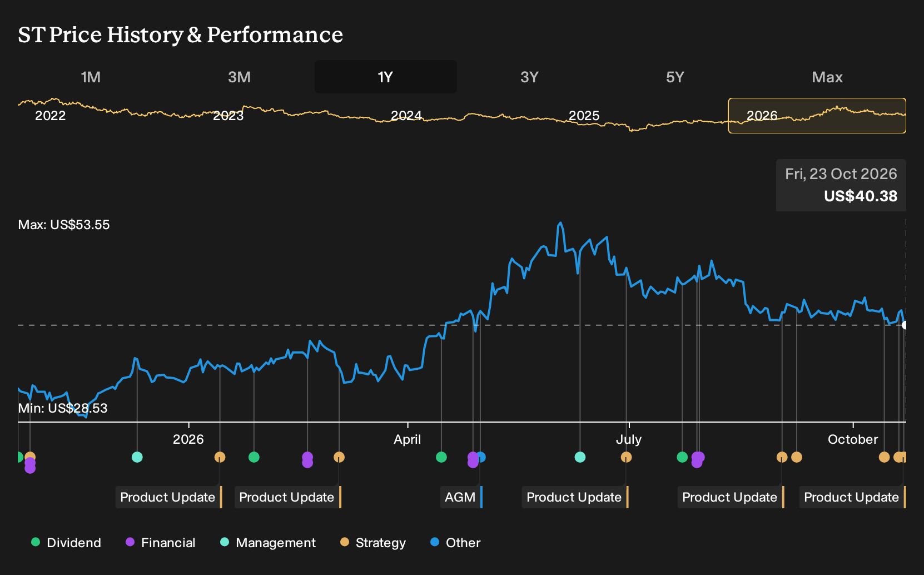The height and width of the screenshot is (575, 924).
Task: Toggle Other events in the legend
Action: [455, 543]
